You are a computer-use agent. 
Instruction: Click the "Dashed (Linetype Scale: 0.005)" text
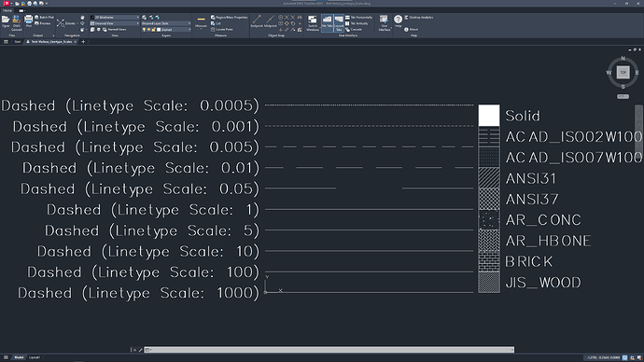[135, 147]
